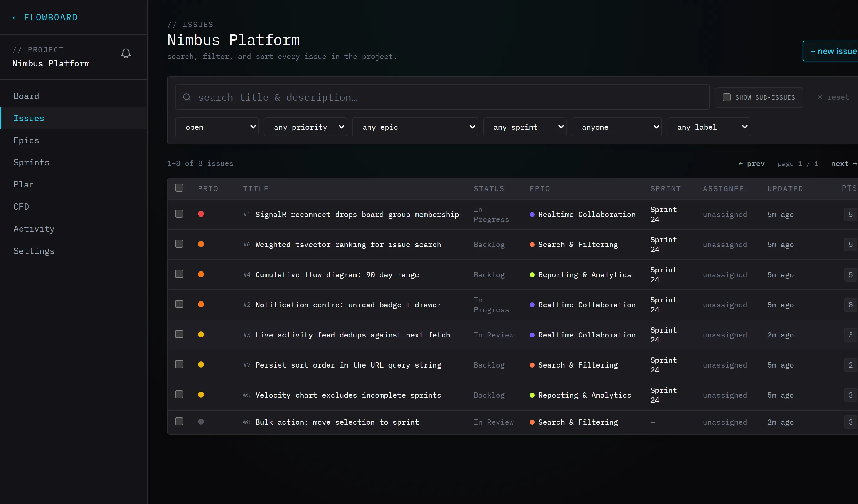Select the checkbox for Velocity chart issue

click(x=179, y=394)
